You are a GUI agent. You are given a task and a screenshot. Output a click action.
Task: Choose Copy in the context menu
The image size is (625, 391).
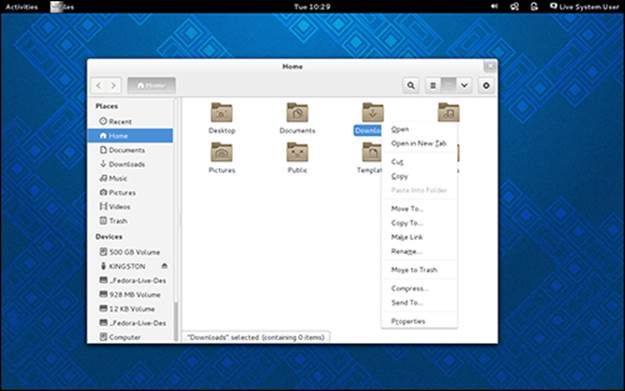coord(419,176)
